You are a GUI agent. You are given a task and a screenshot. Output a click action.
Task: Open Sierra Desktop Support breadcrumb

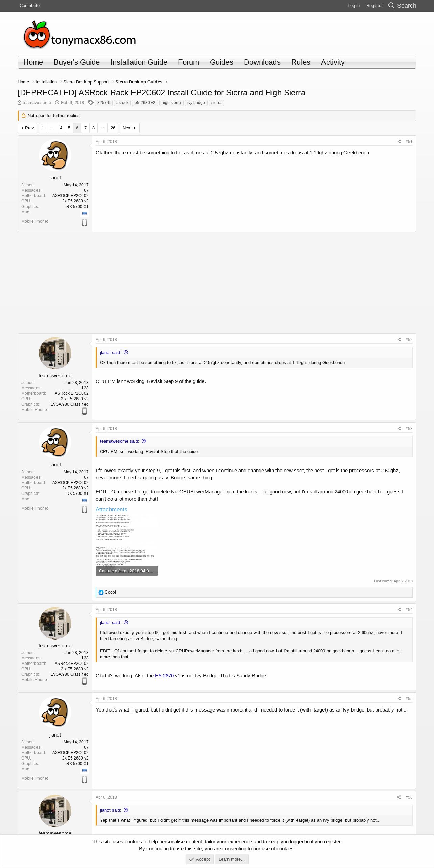click(x=86, y=82)
